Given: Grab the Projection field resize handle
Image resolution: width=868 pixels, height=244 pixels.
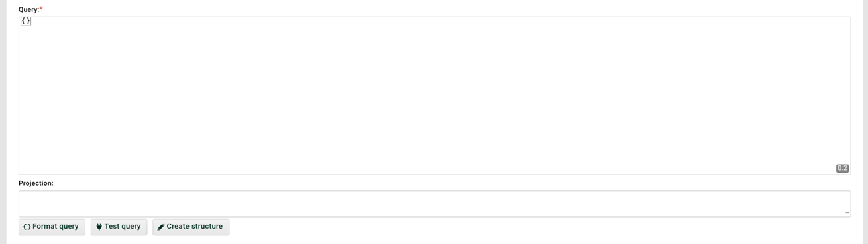Looking at the screenshot, I should tap(847, 213).
